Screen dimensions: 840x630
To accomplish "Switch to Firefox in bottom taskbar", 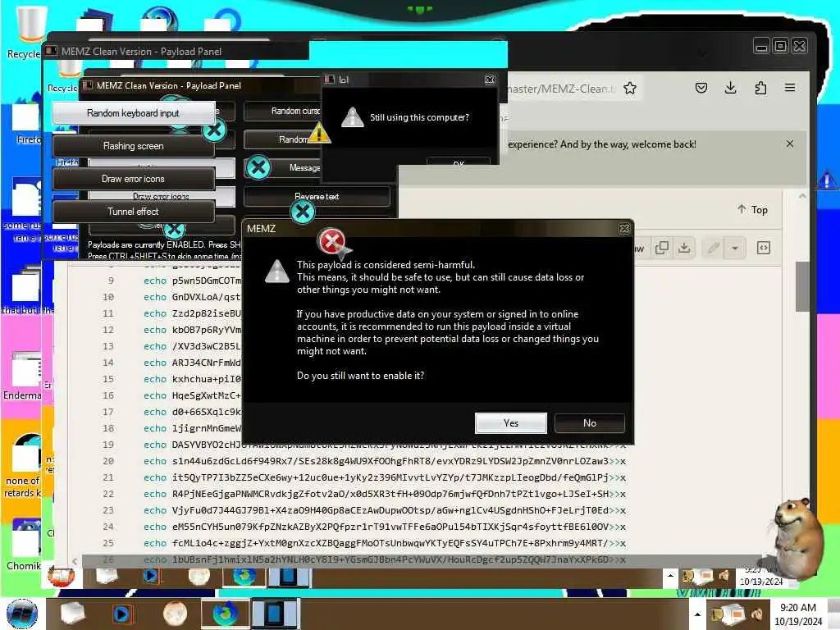I will pos(225,614).
